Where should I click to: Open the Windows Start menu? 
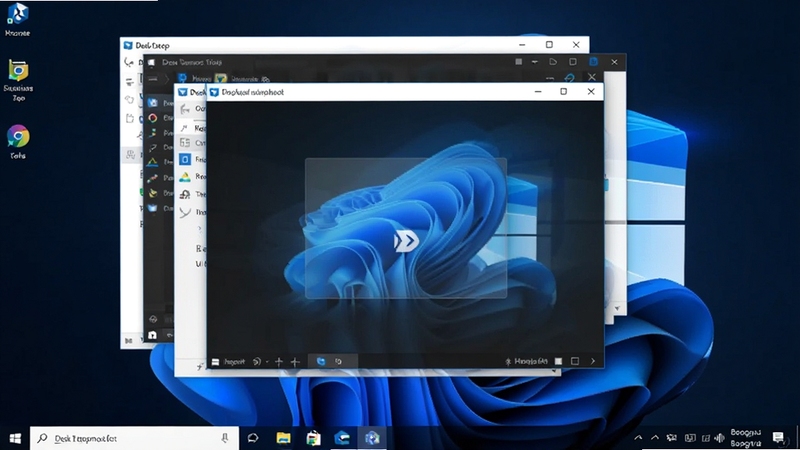point(15,438)
